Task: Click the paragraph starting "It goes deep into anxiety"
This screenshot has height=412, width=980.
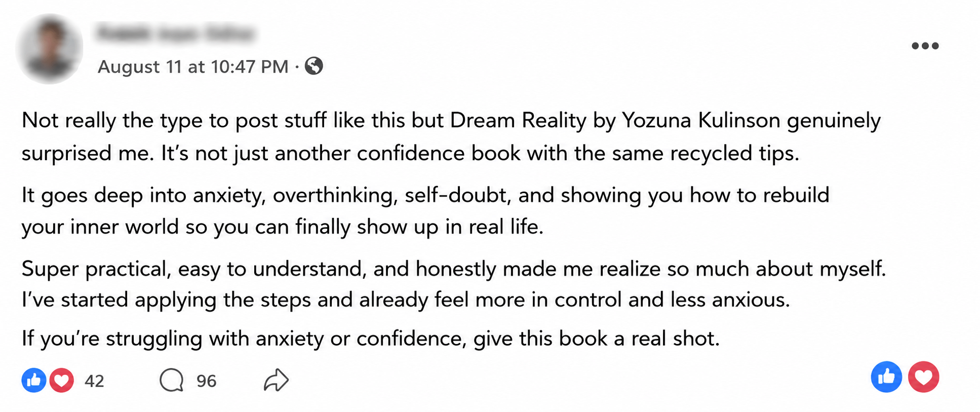Action: click(x=425, y=211)
